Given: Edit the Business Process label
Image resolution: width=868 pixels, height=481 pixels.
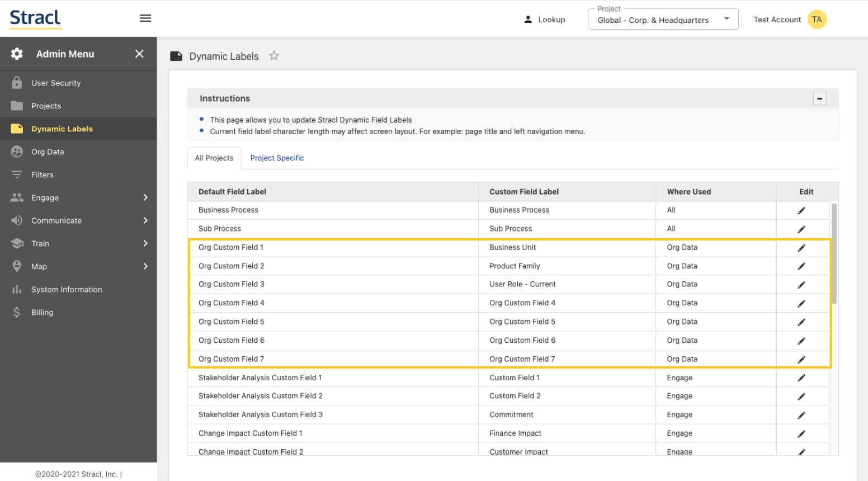Looking at the screenshot, I should pyautogui.click(x=801, y=210).
